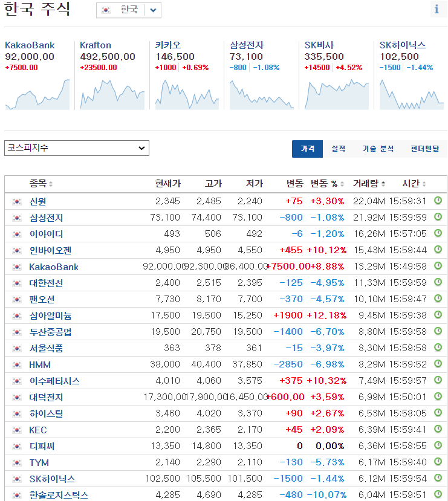Click the clock icon in 대덕전자 row
The image size is (448, 501).
pyautogui.click(x=438, y=396)
